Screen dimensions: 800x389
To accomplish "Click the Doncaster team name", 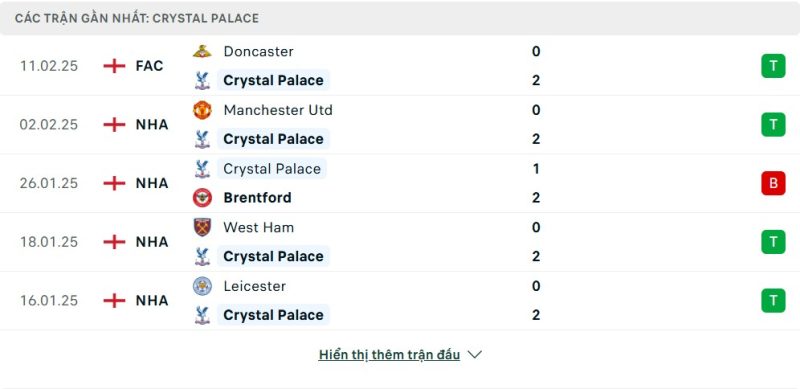I will [259, 52].
